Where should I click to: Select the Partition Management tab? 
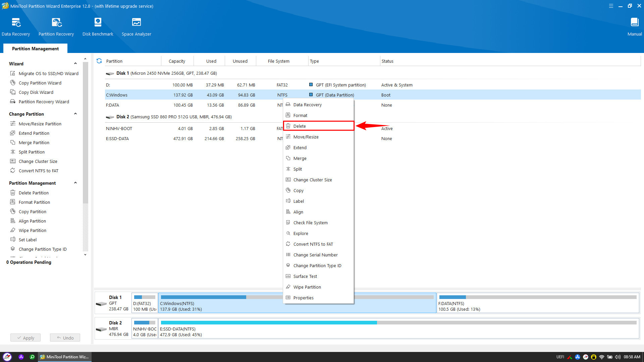click(35, 49)
